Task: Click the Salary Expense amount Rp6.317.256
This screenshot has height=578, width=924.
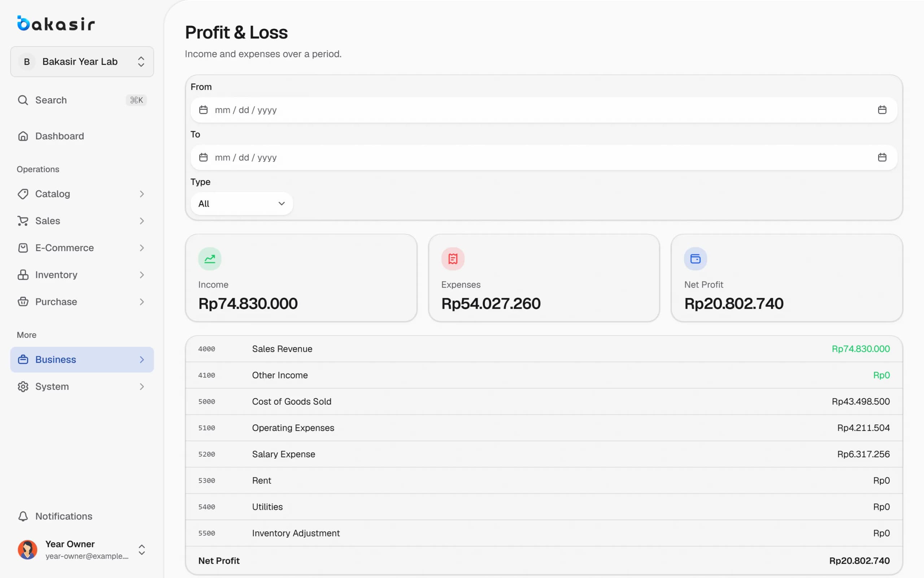Action: (x=863, y=454)
